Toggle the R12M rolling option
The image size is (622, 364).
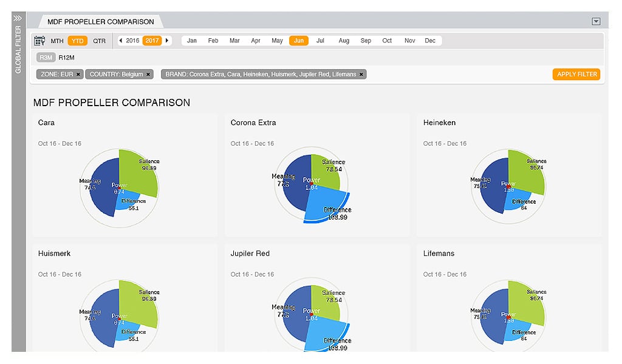click(x=67, y=58)
